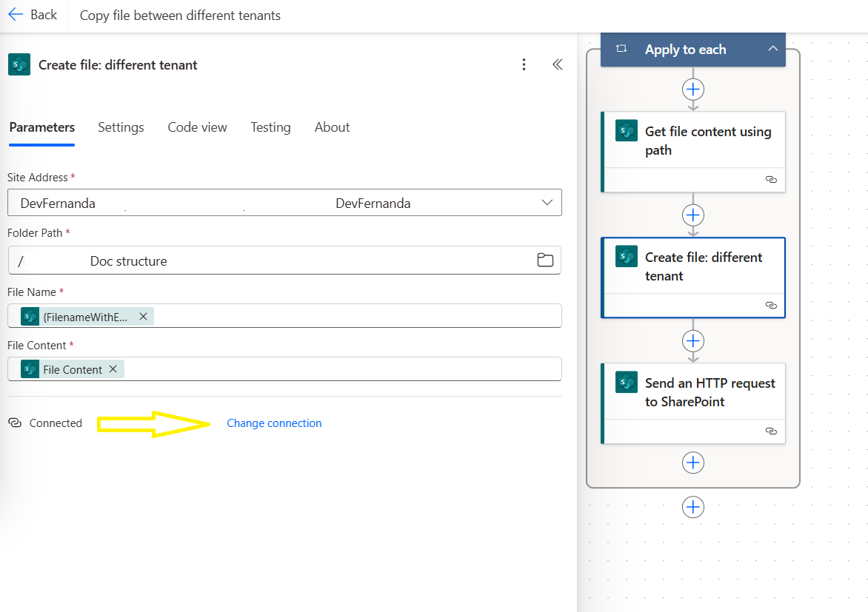Click the Connected link icon
This screenshot has height=612, width=868.
pos(15,423)
